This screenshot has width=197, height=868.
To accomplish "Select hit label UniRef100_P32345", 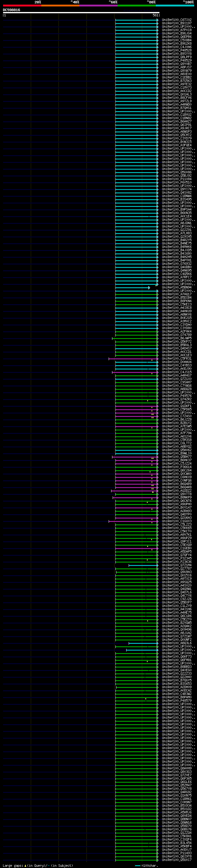I will (x=176, y=558).
